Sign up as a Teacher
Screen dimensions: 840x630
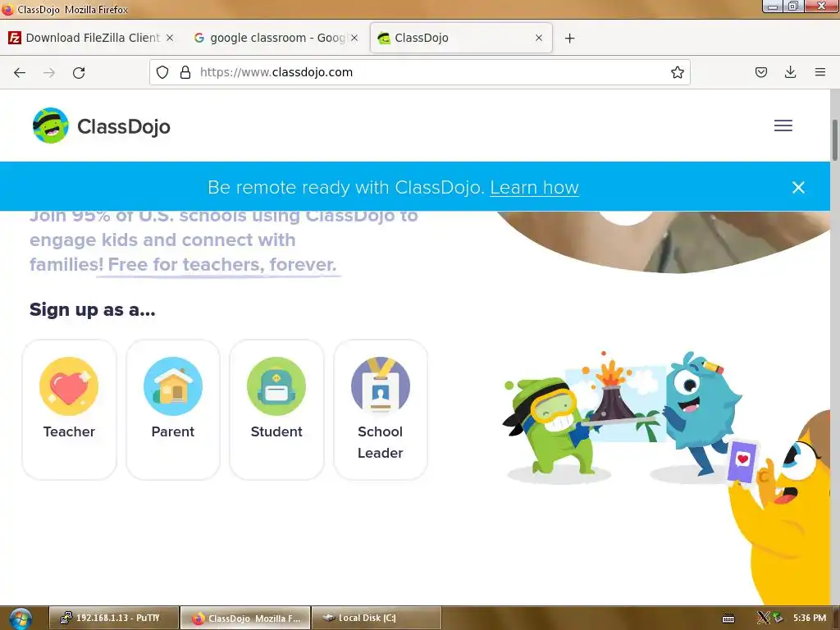click(69, 409)
